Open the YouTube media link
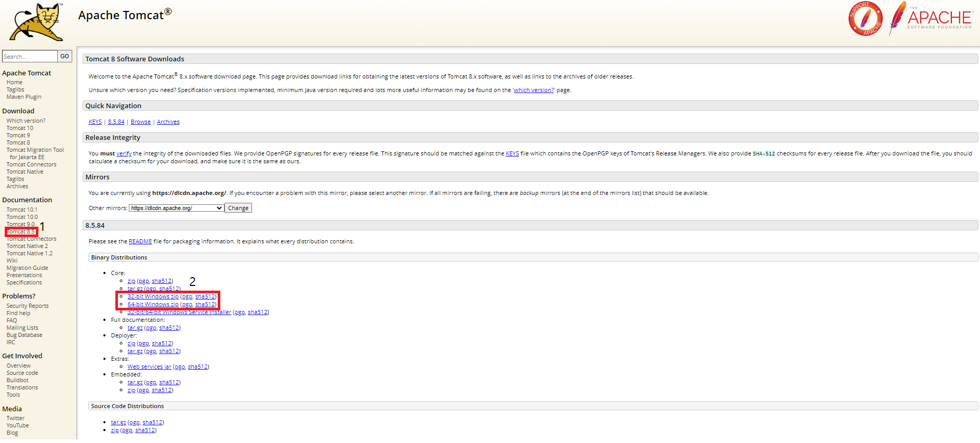The width and height of the screenshot is (980, 443). 18,425
